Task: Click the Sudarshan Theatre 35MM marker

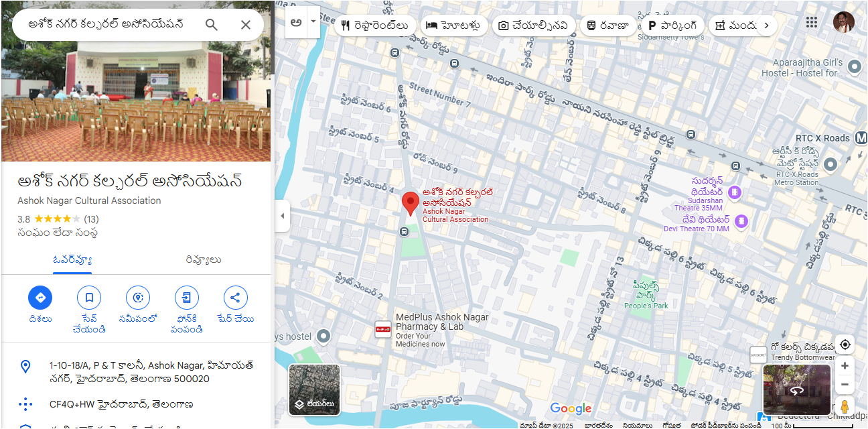Action: pyautogui.click(x=735, y=192)
